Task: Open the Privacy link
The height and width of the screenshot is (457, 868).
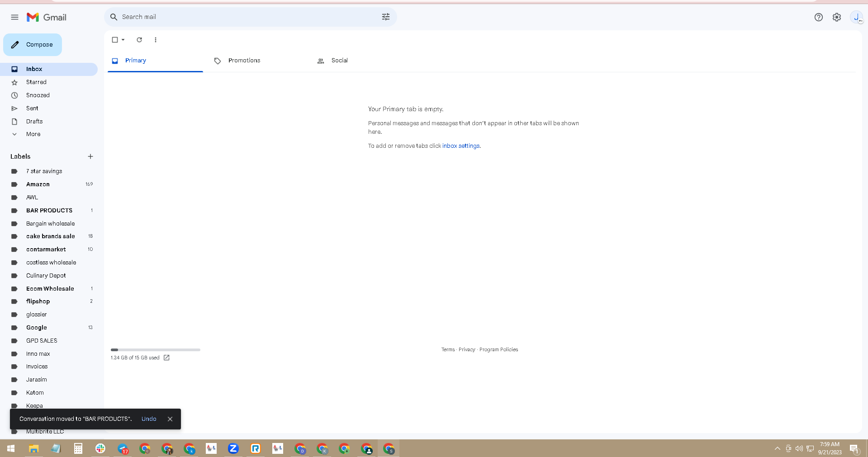Action: 467,349
